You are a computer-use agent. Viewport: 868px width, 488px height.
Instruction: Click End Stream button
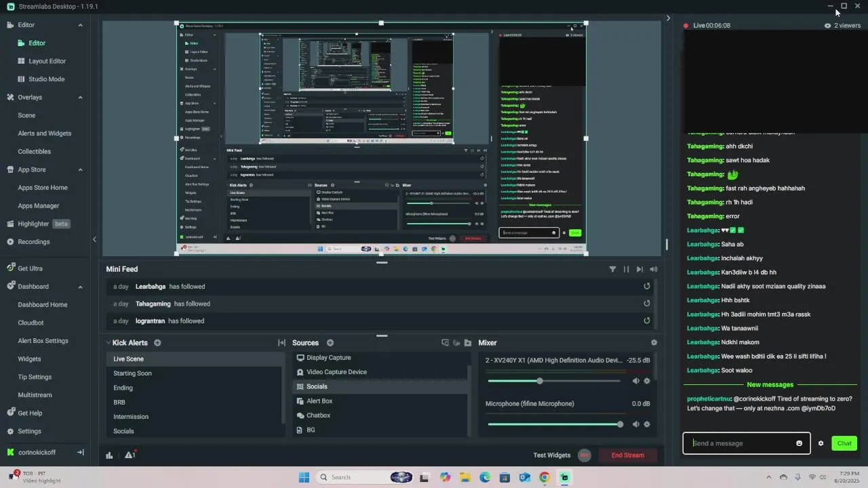click(627, 455)
